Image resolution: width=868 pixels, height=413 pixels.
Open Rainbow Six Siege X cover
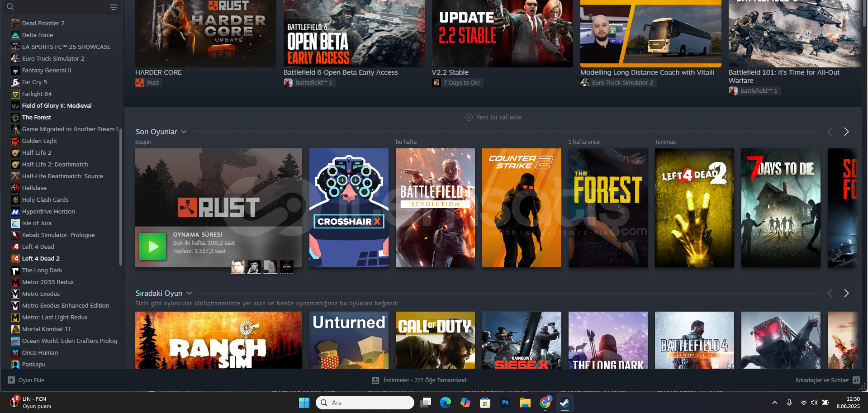(522, 340)
